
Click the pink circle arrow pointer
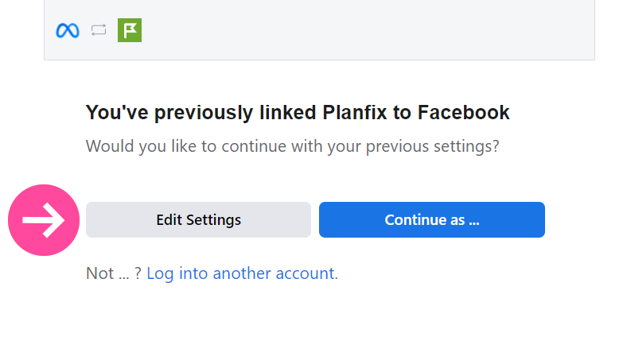click(x=44, y=220)
